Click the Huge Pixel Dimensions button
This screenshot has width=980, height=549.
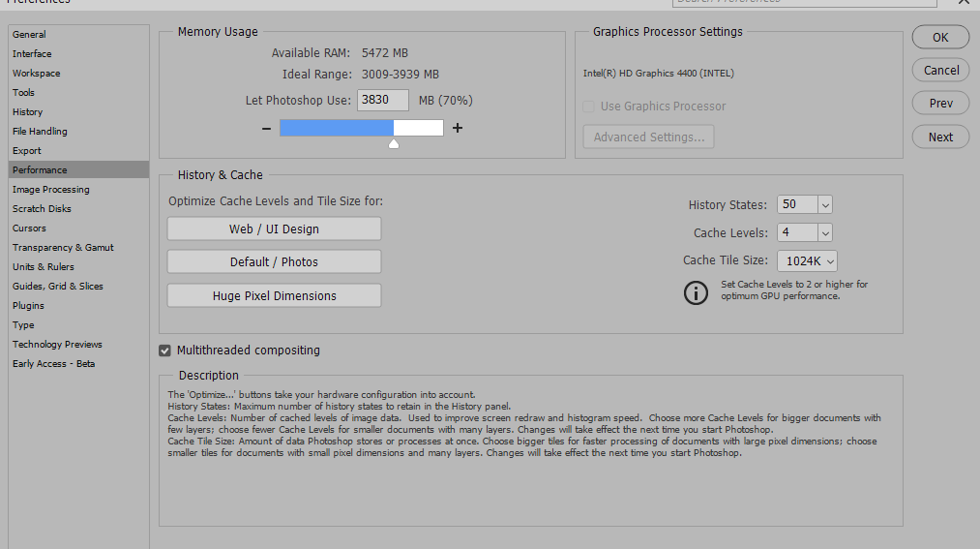(x=275, y=295)
